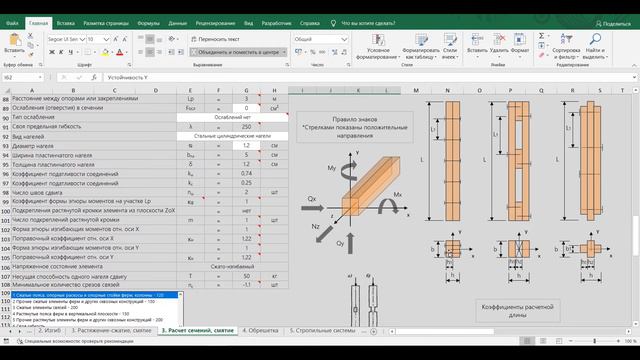Open the Merge and Center dropdown arrow

(x=284, y=52)
